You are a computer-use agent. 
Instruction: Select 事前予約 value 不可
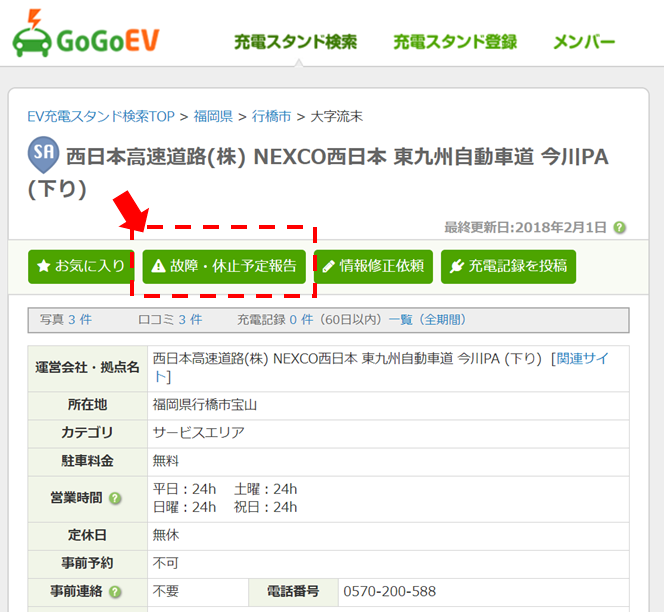166,563
